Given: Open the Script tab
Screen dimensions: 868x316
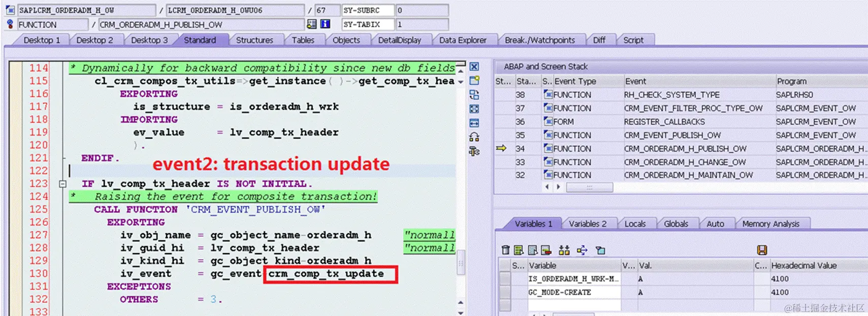Looking at the screenshot, I should tap(633, 40).
